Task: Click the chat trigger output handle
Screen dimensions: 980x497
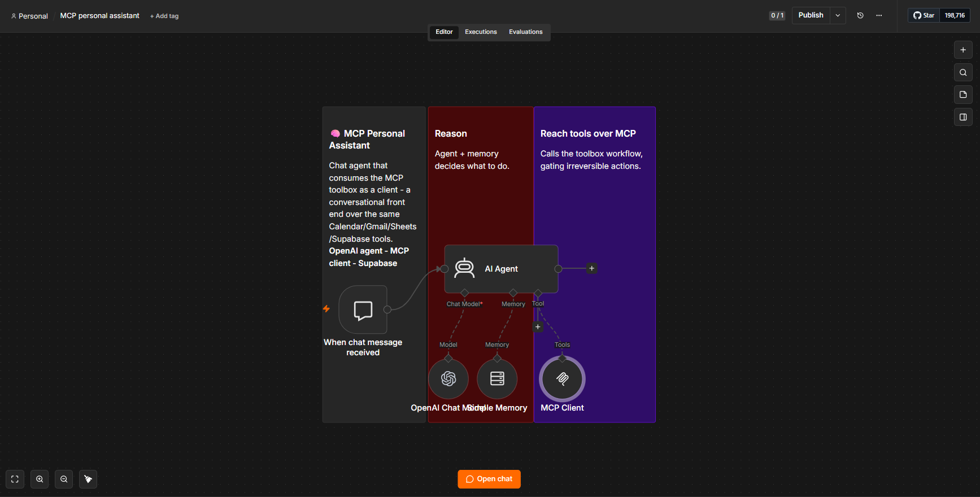Action: 387,309
